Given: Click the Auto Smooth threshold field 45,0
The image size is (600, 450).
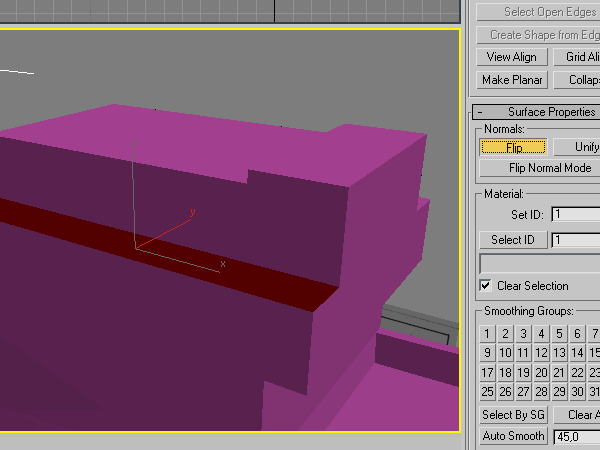Looking at the screenshot, I should (577, 437).
